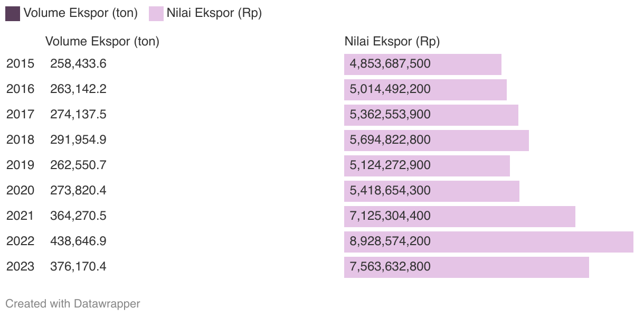The image size is (644, 317).
Task: Open the Created with Datawrapper link
Action: (73, 304)
